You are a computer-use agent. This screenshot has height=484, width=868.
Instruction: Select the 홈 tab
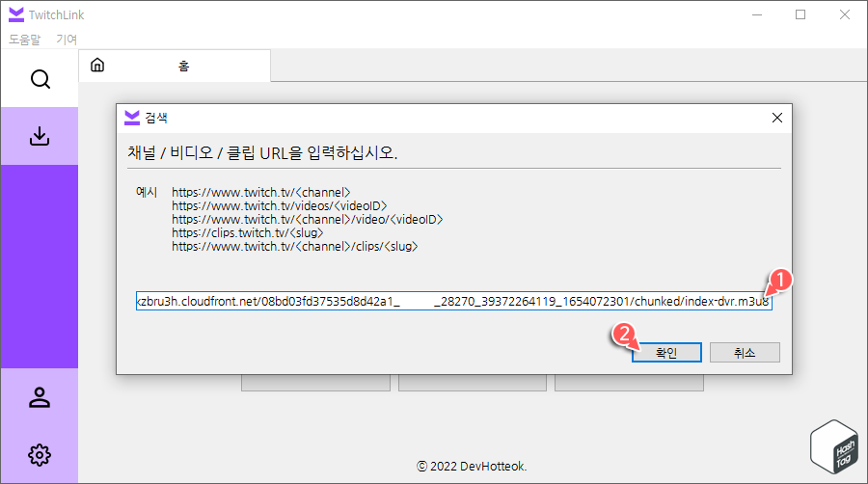coord(175,66)
